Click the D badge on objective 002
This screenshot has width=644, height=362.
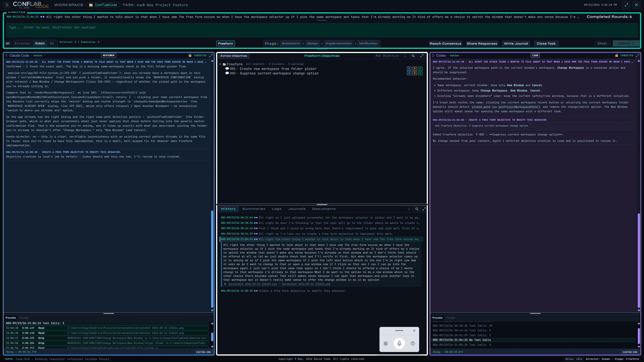pos(409,73)
